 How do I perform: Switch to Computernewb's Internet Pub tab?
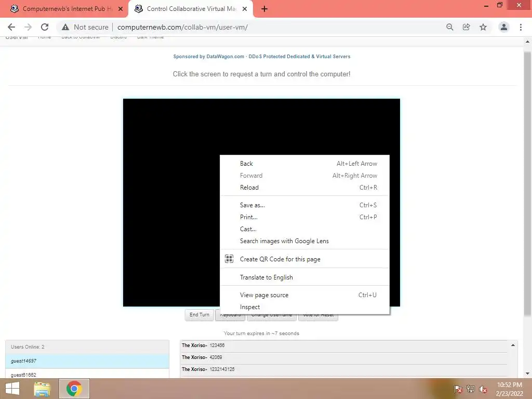click(64, 9)
